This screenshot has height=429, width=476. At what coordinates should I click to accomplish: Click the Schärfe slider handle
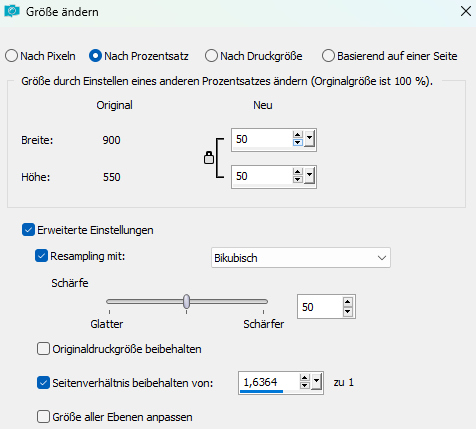pyautogui.click(x=187, y=301)
